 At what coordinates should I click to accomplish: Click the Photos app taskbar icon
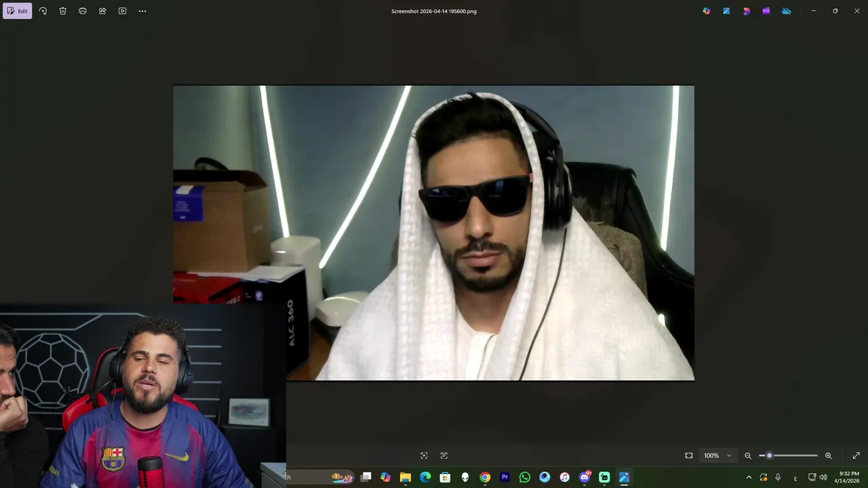point(624,477)
